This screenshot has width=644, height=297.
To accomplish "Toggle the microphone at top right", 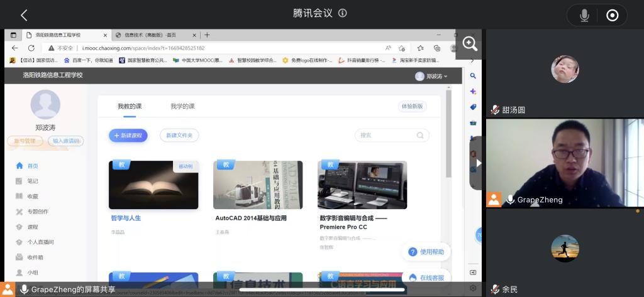I will (x=584, y=16).
